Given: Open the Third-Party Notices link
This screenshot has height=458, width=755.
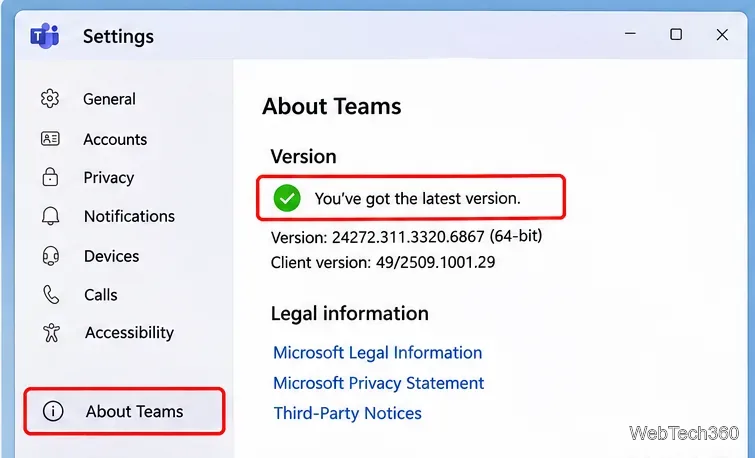Looking at the screenshot, I should click(x=348, y=413).
